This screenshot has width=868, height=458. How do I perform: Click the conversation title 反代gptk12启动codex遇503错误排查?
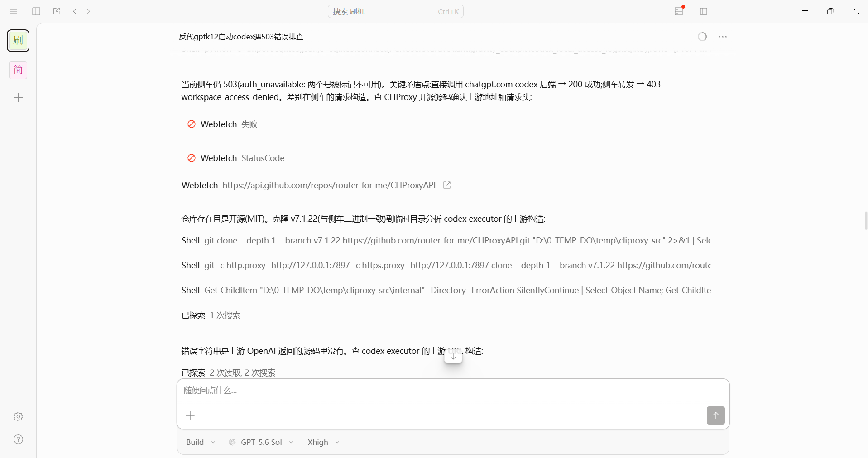241,37
